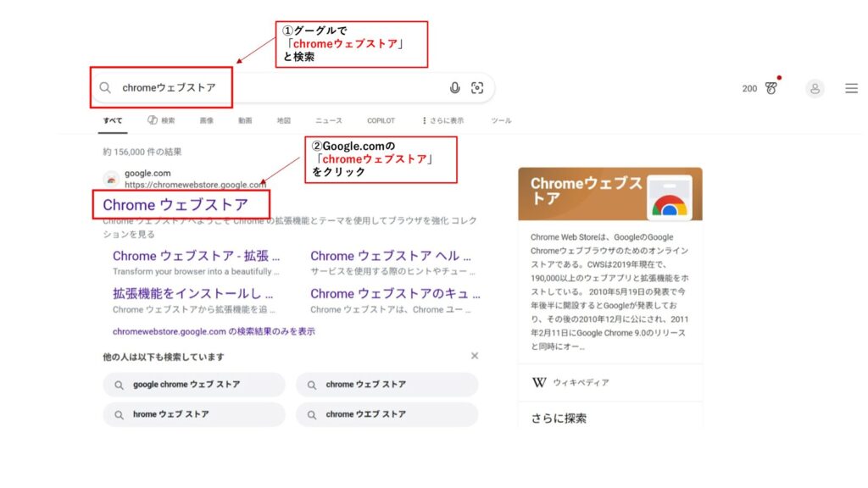The height and width of the screenshot is (488, 868).
Task: Focus the search field containing chromeウェブストア
Action: click(x=292, y=87)
